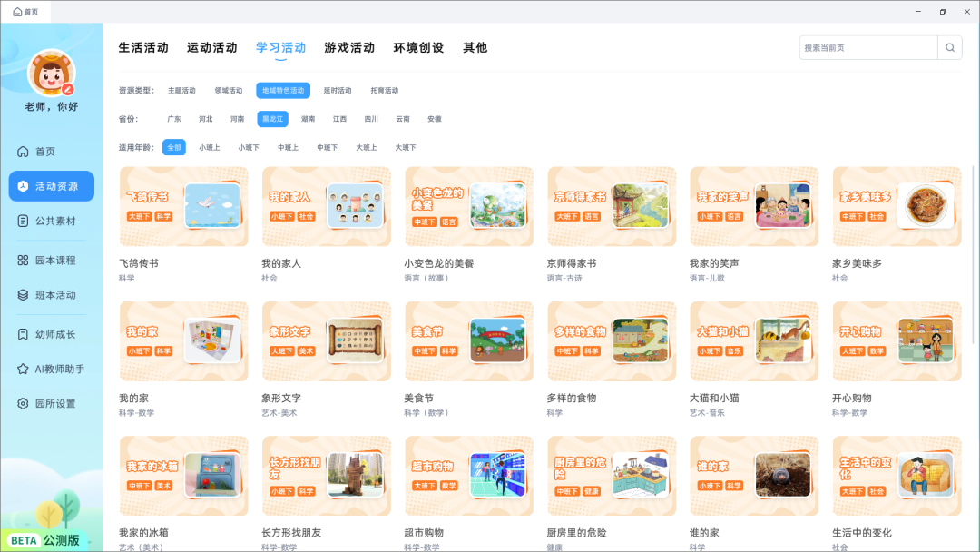This screenshot has width=980, height=552.
Task: Open the 首页 home sidebar icon
Action: (24, 152)
